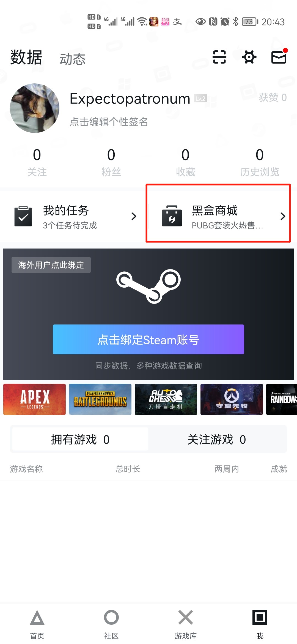
Task: Go to the 社区 community tab
Action: click(111, 624)
